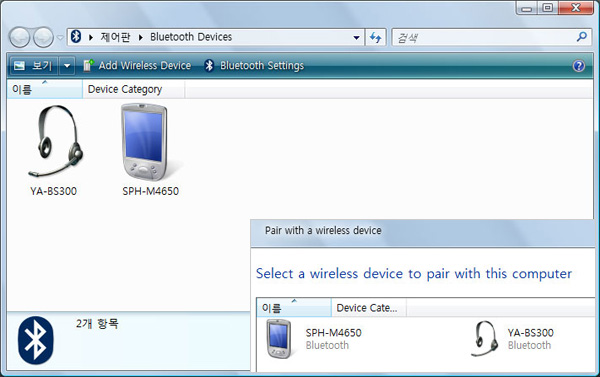Screen dimensions: 600x377
Task: Select the Bluetooth Devices breadcrumb segment
Action: [191, 37]
